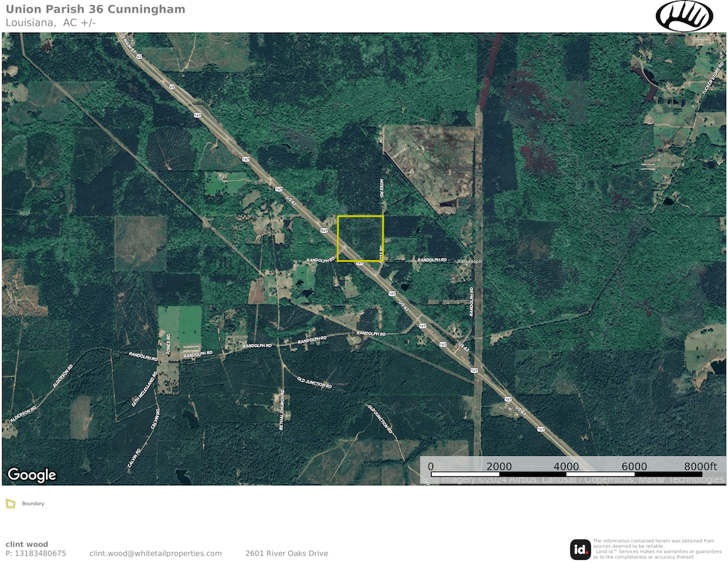This screenshot has width=728, height=563.
Task: Click the Google logo on the map
Action: click(x=32, y=475)
